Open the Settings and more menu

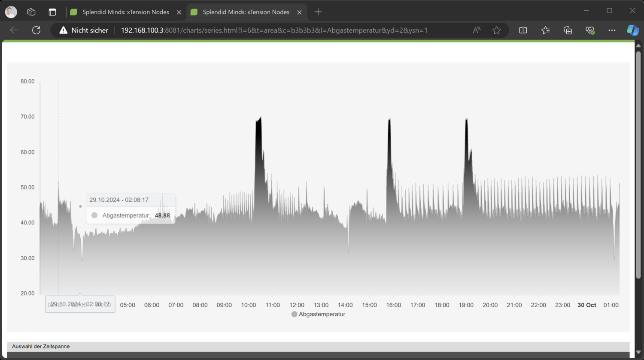pyautogui.click(x=612, y=30)
